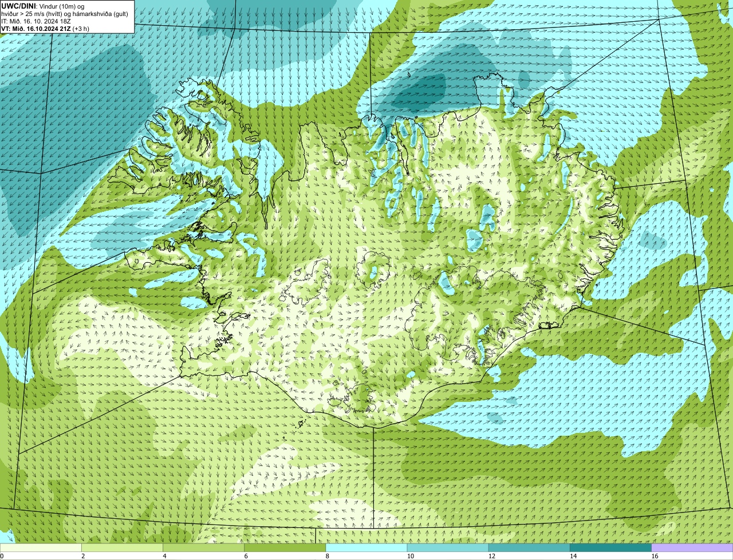Click the 10–12 m/s light teal legend swatch
This screenshot has height=560, width=733.
[x=448, y=548]
